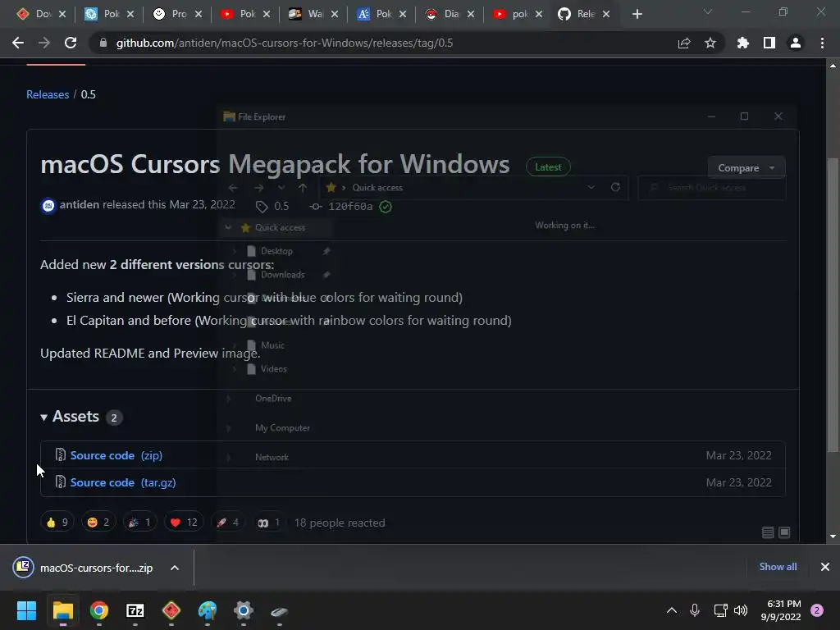This screenshot has width=840, height=630.
Task: Download Source code (tar.gz)
Action: click(123, 482)
